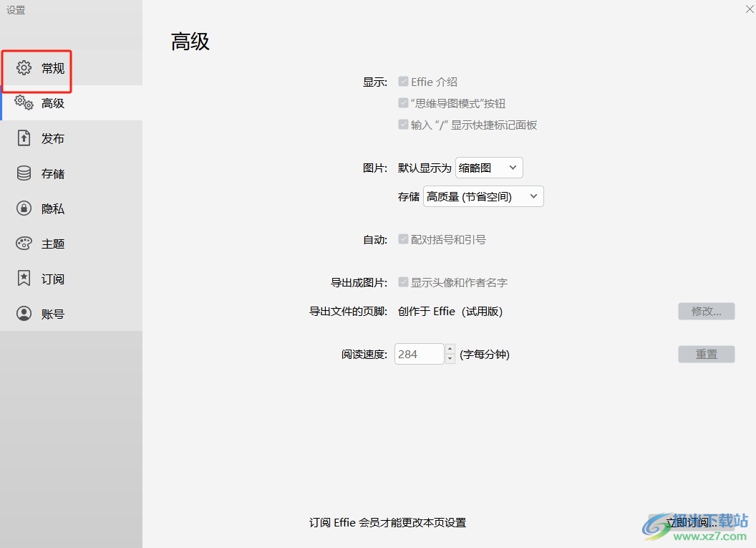The image size is (756, 548).
Task: Click the lock icon beside 隐私
Action: point(24,208)
